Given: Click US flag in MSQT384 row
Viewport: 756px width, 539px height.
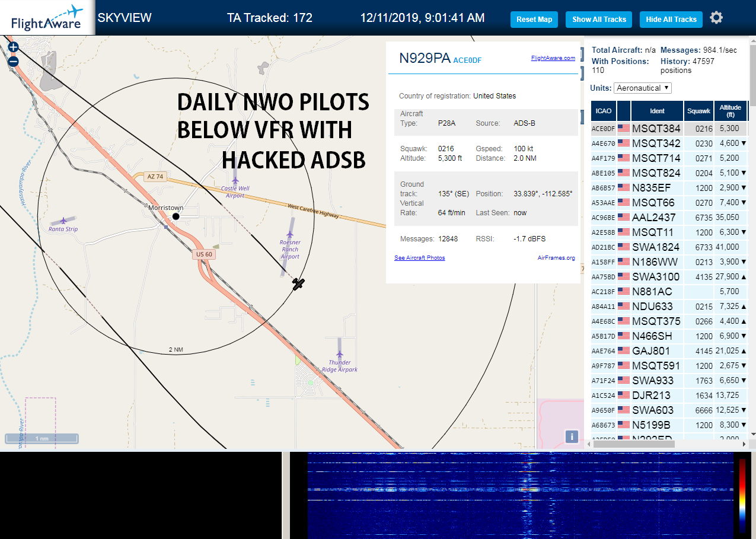Looking at the screenshot, I should point(624,128).
